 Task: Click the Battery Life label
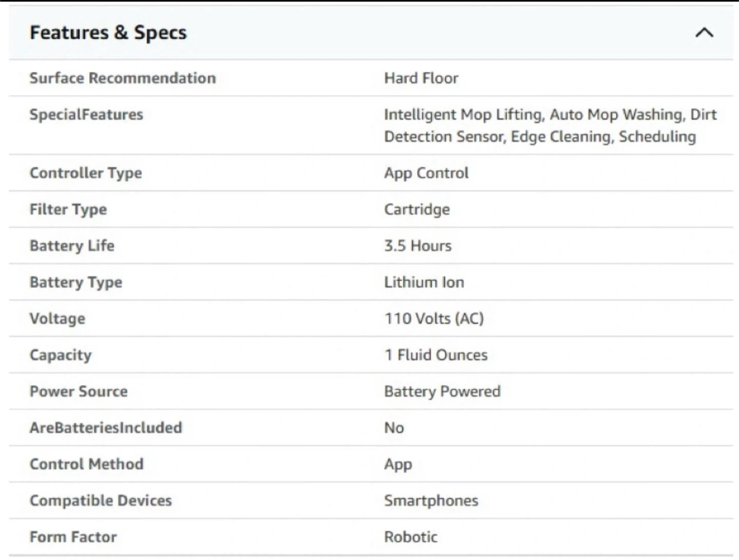(x=72, y=246)
